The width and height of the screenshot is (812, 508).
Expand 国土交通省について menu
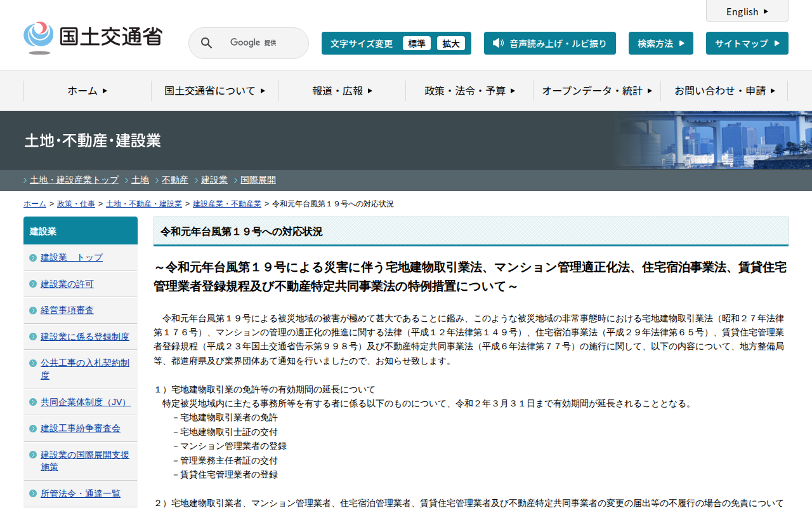(x=215, y=91)
